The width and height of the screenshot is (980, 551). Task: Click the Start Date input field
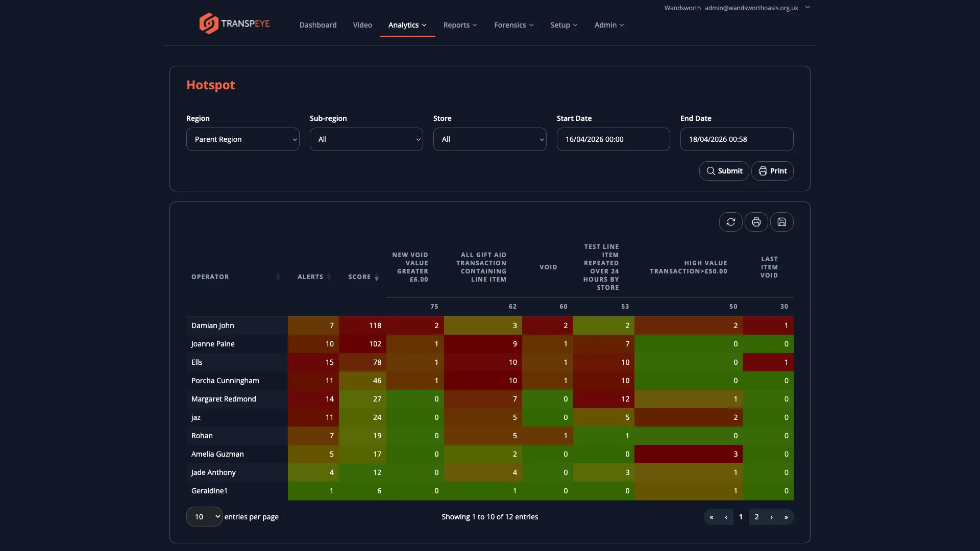(612, 139)
